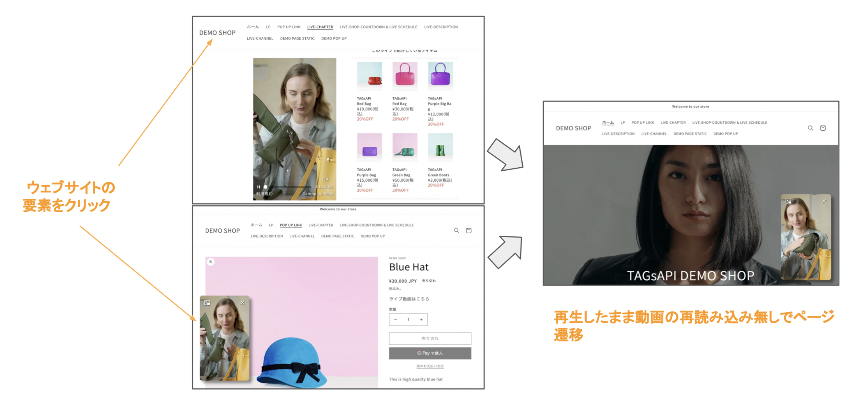Open the ライブ動画はこちら link
The image size is (868, 403).
[x=409, y=299]
